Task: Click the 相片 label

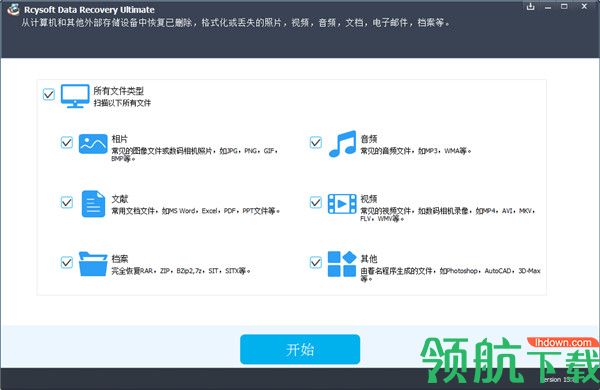Action: [120, 139]
